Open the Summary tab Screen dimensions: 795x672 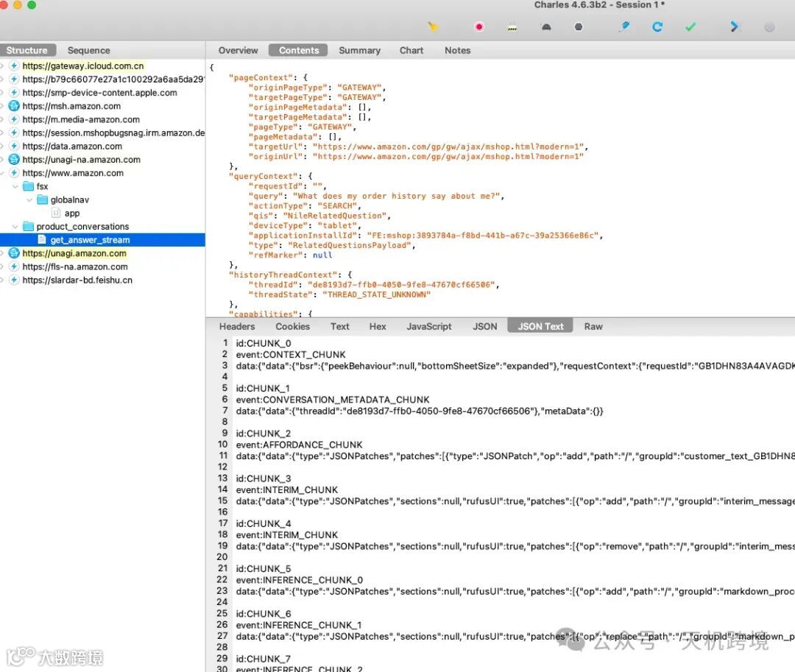click(x=359, y=50)
